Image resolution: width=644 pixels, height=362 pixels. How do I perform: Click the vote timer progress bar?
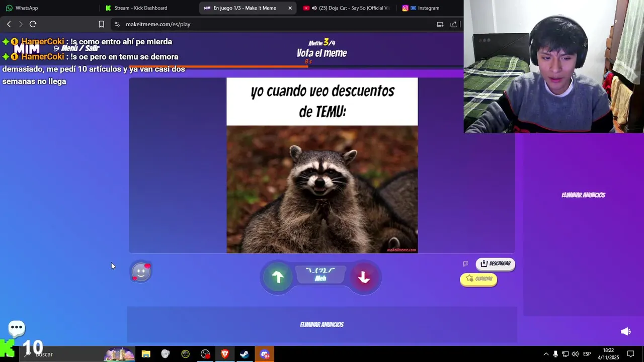296,66
